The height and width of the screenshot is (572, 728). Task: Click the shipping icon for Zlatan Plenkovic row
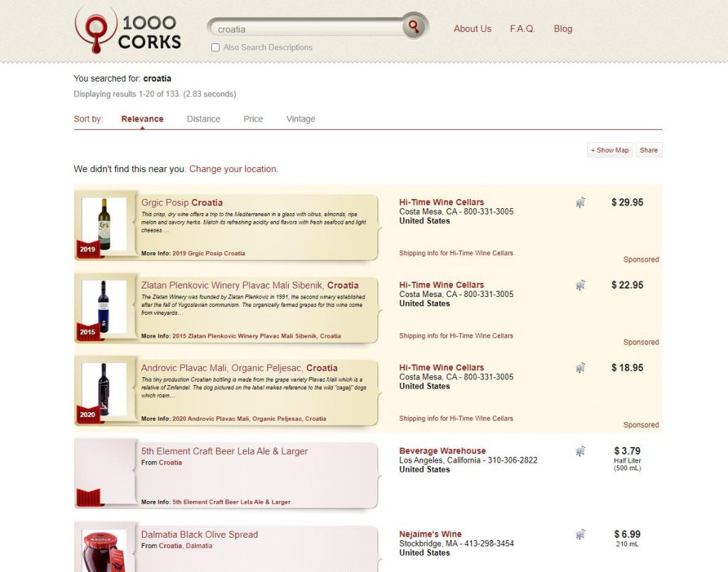(580, 285)
